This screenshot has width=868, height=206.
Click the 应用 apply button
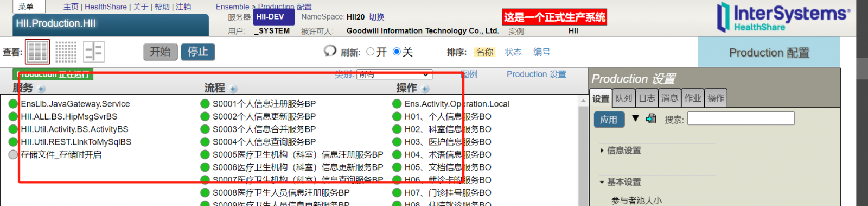click(x=609, y=120)
